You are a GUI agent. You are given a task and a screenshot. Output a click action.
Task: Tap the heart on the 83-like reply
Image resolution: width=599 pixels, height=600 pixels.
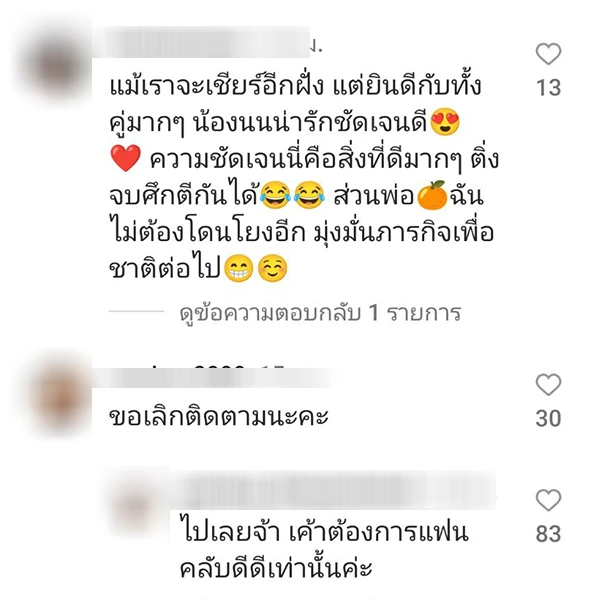(x=548, y=500)
